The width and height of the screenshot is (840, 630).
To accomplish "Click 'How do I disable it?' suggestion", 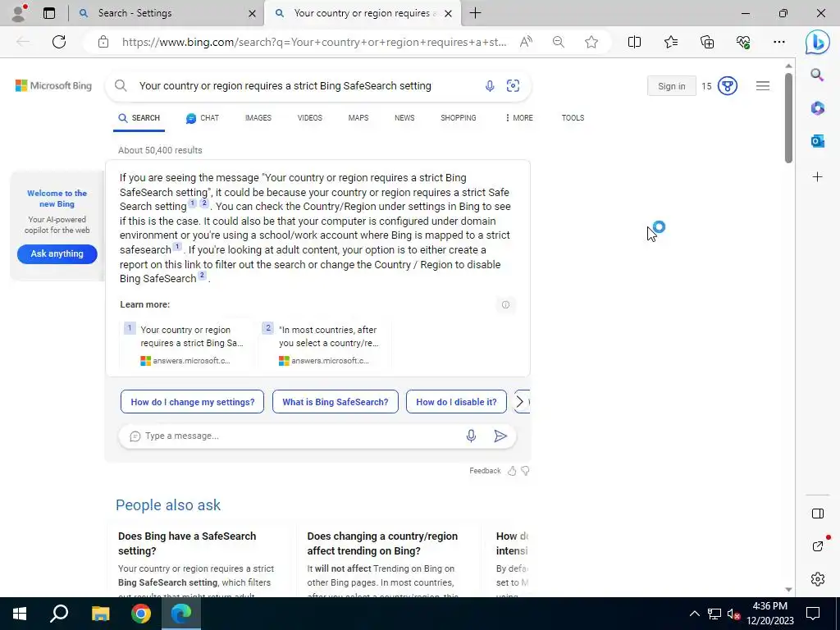I will tap(456, 402).
